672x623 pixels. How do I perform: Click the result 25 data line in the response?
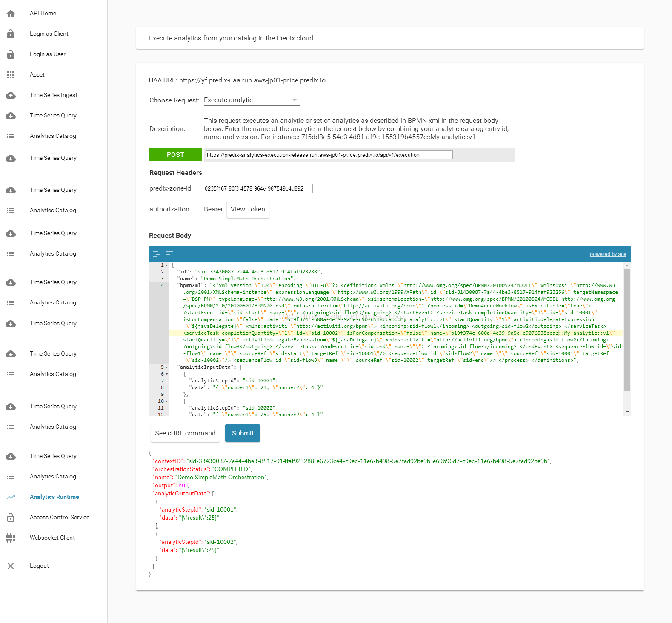[189, 518]
